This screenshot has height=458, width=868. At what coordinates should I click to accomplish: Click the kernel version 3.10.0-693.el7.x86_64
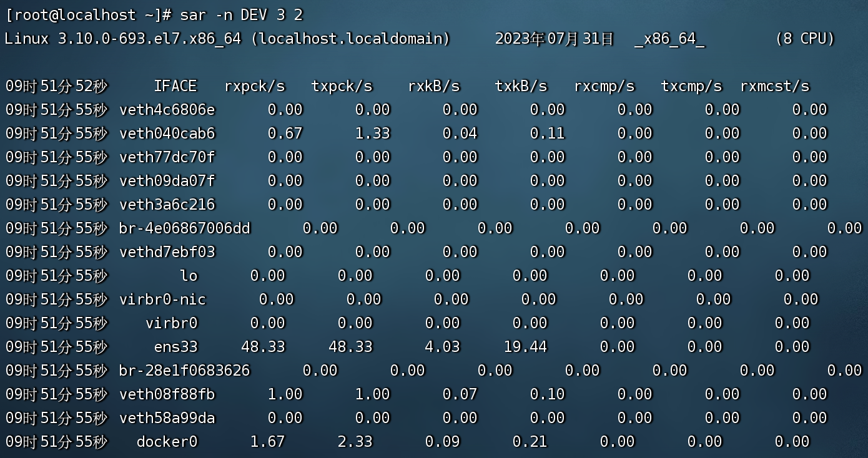149,39
